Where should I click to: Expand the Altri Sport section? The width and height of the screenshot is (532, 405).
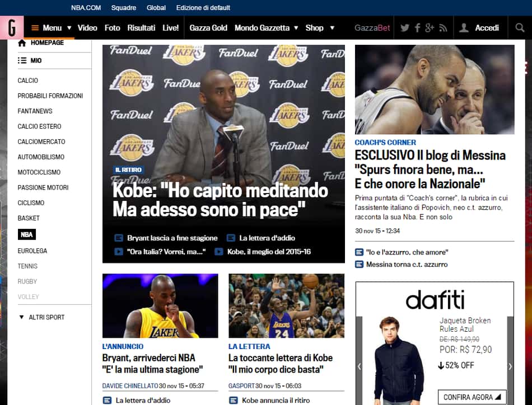[41, 317]
